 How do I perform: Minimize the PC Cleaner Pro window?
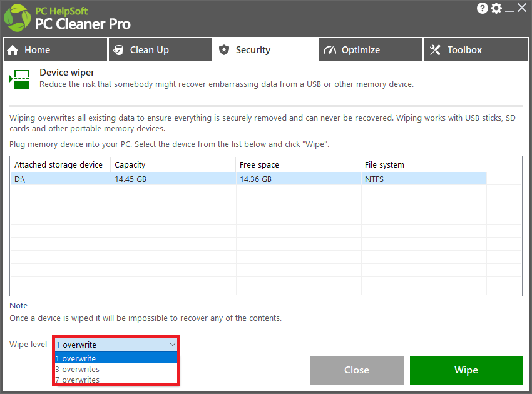509,11
